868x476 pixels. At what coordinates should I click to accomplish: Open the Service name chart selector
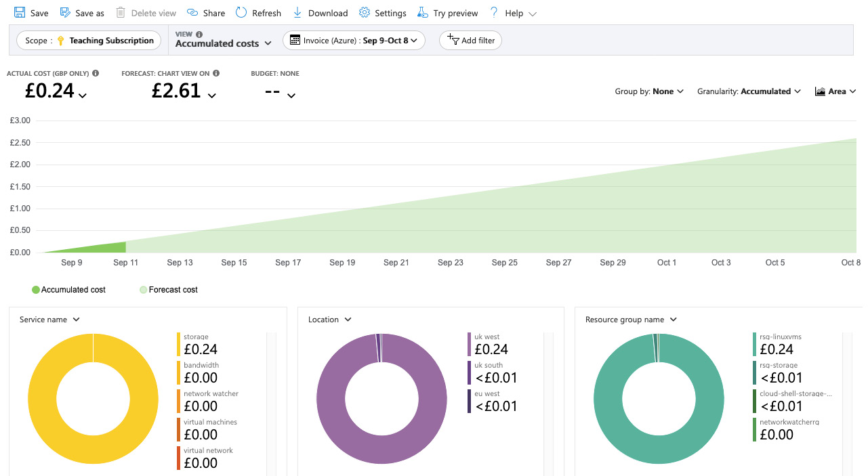coord(49,320)
